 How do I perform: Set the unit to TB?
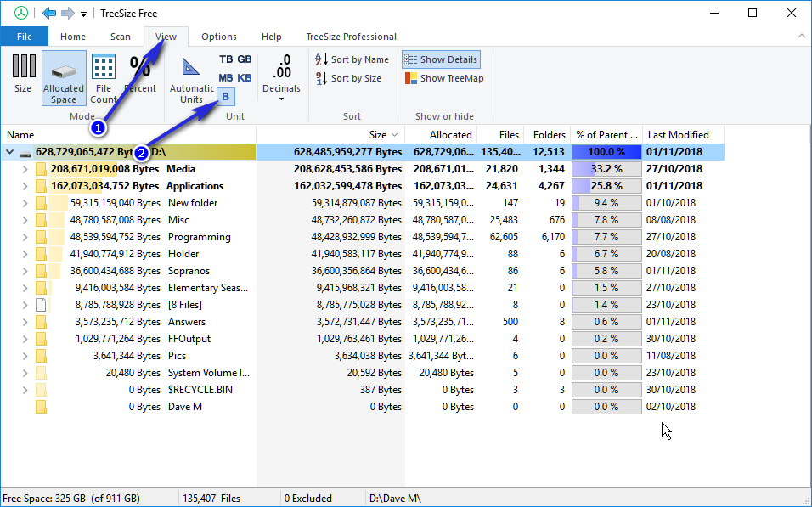[x=226, y=59]
